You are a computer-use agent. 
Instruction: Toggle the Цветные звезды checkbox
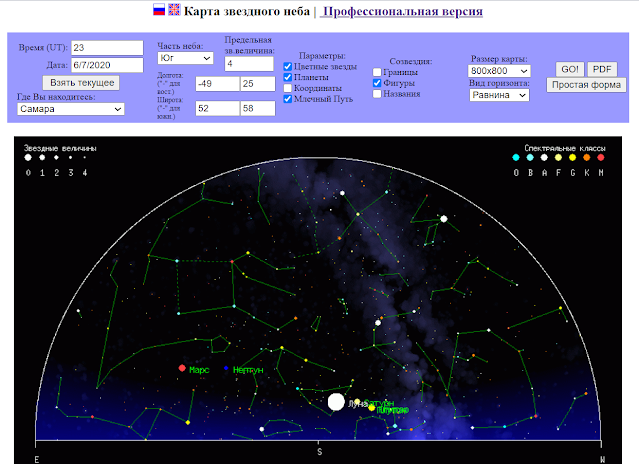point(288,66)
